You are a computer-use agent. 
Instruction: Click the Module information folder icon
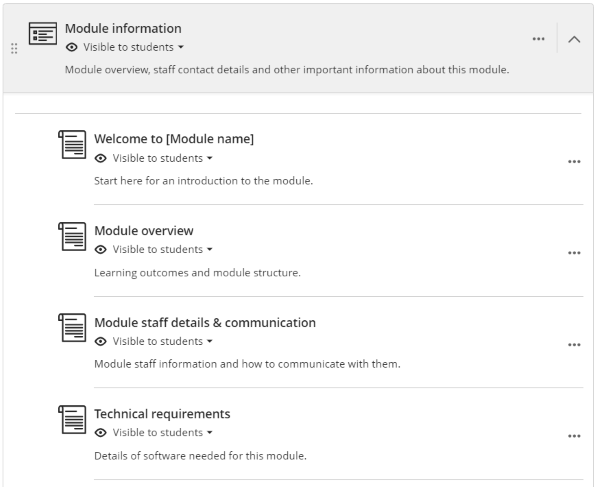click(x=42, y=34)
